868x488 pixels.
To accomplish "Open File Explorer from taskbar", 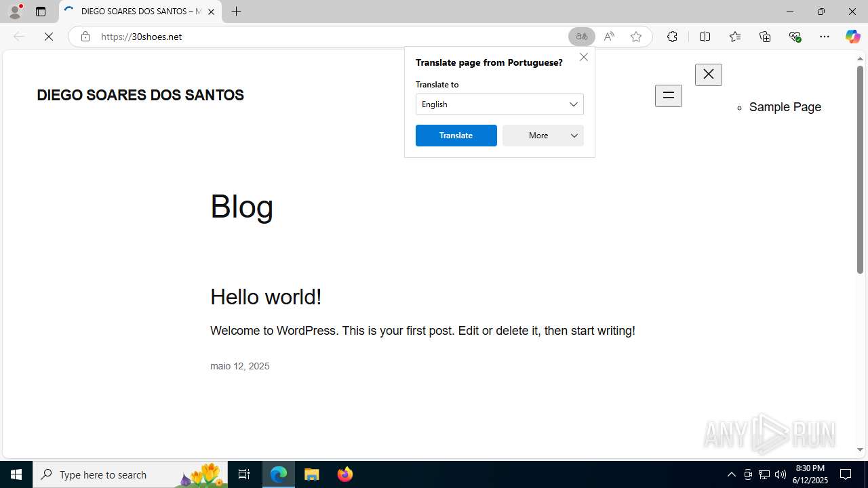I will click(x=312, y=474).
